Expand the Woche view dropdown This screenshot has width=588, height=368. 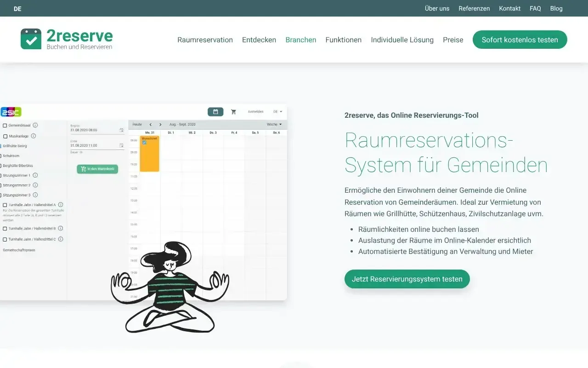pos(274,125)
